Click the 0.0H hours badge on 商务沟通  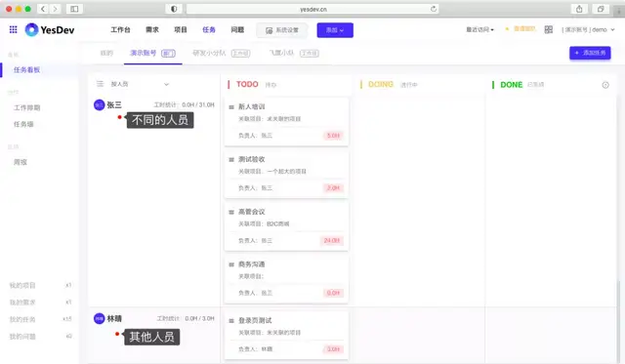tap(333, 293)
